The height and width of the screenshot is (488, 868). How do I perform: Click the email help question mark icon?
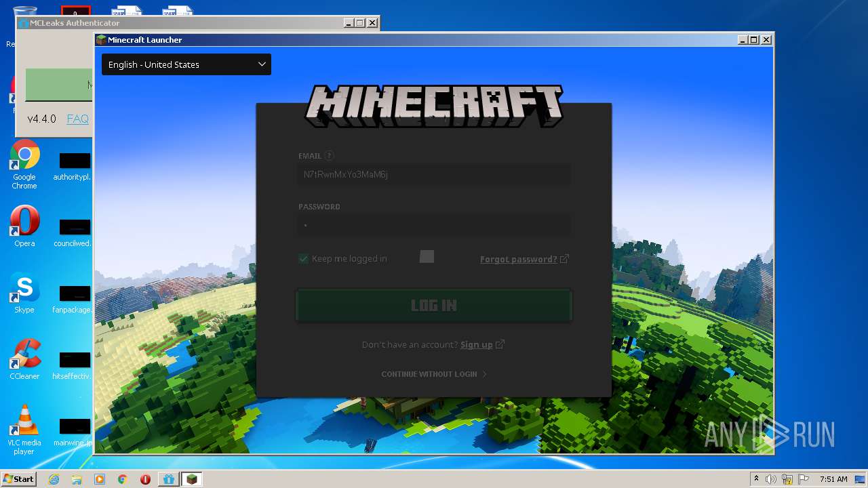click(329, 156)
